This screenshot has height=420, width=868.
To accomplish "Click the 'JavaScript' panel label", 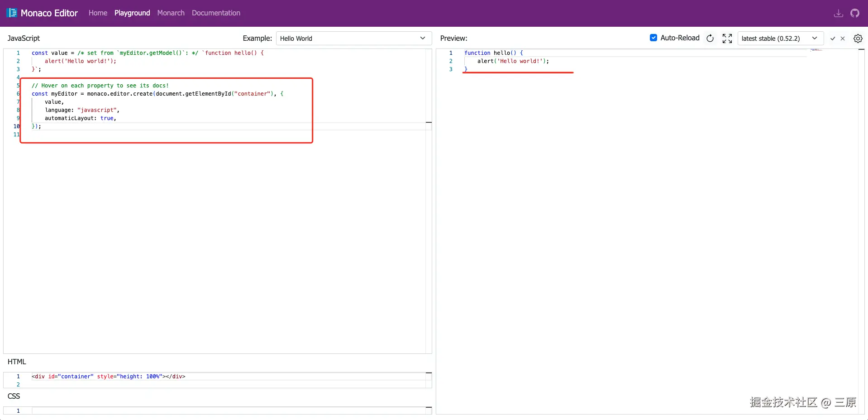I will pos(24,39).
